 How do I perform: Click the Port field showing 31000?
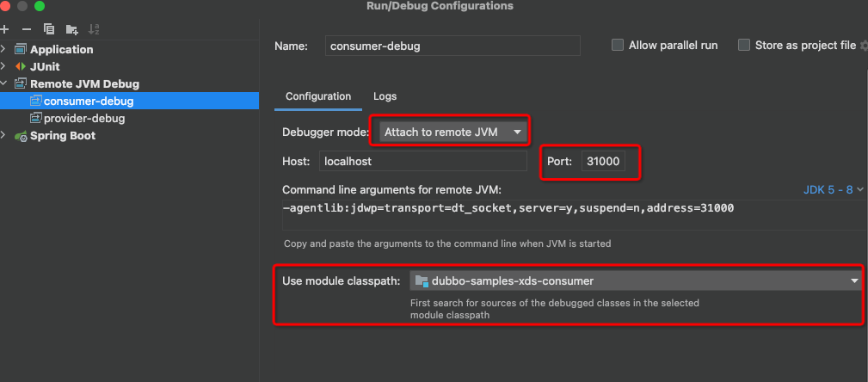pyautogui.click(x=609, y=161)
